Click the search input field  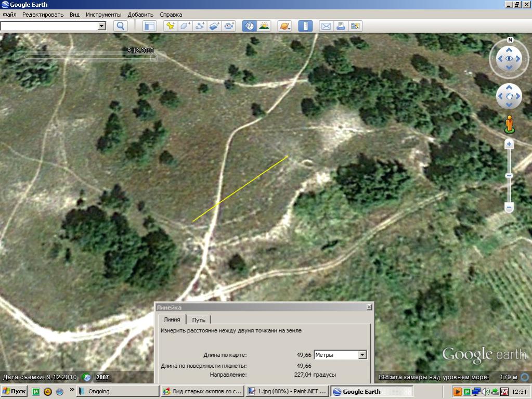(49, 26)
